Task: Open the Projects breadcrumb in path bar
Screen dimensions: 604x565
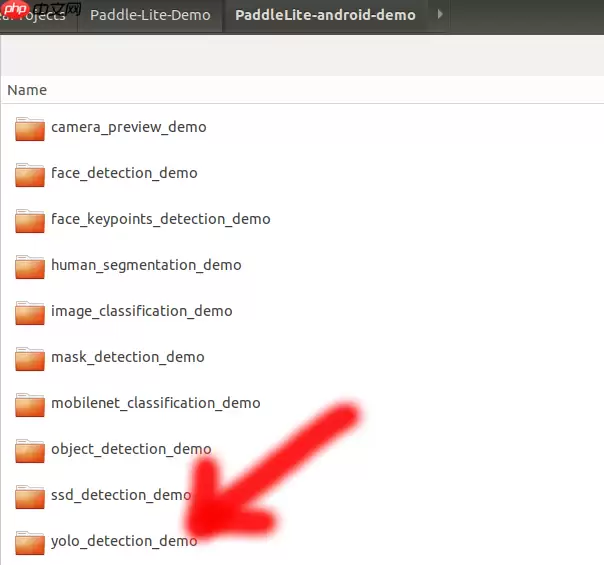Action: 40,16
